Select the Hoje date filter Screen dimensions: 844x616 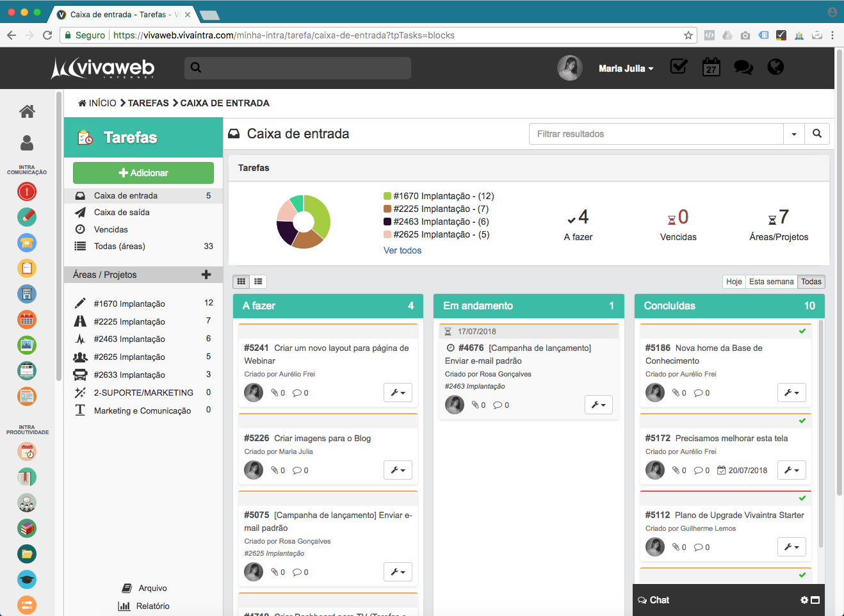[734, 282]
